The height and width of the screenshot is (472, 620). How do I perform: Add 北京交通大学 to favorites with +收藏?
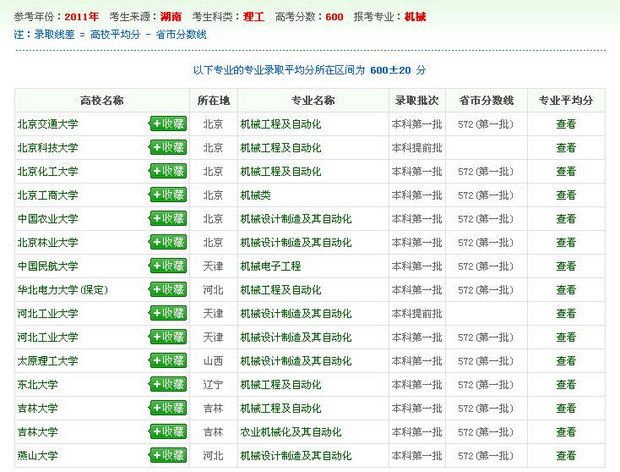[168, 124]
